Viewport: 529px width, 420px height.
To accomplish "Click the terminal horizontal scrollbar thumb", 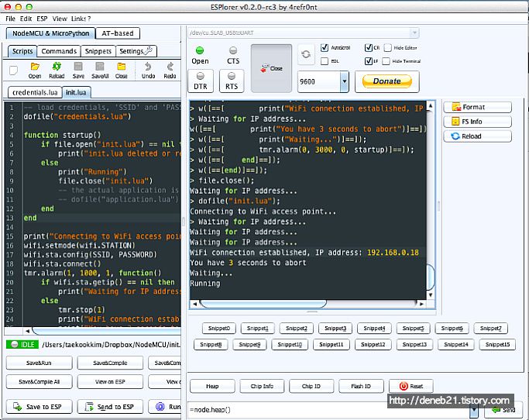I will 263,304.
